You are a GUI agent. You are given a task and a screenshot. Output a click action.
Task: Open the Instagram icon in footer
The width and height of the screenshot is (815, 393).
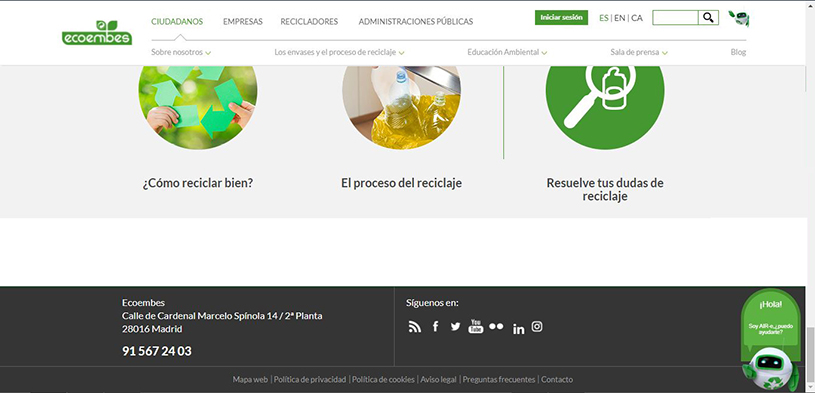(537, 326)
